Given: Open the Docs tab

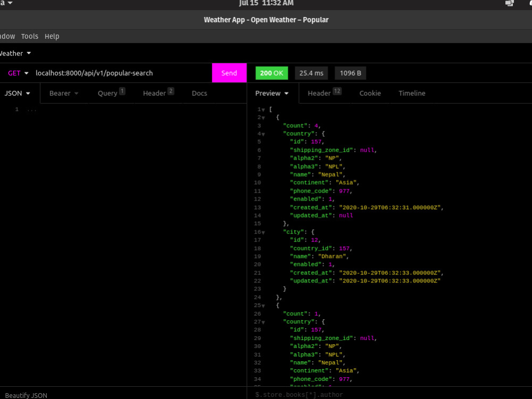Looking at the screenshot, I should (199, 93).
